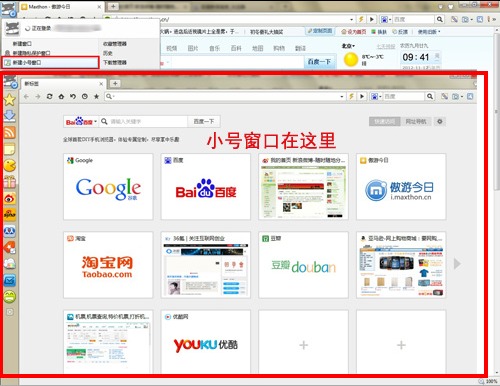This screenshot has height=386, width=500.
Task: Open the blue mail sidebar icon
Action: coord(10,280)
